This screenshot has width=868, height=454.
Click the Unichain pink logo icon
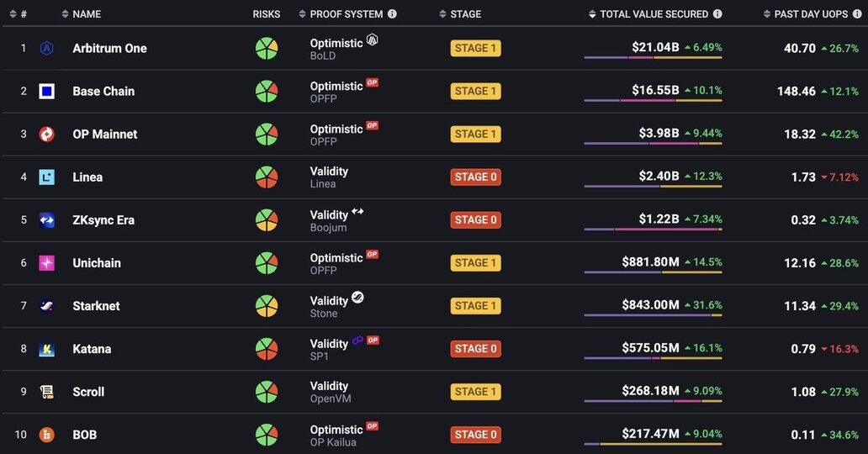(x=47, y=263)
